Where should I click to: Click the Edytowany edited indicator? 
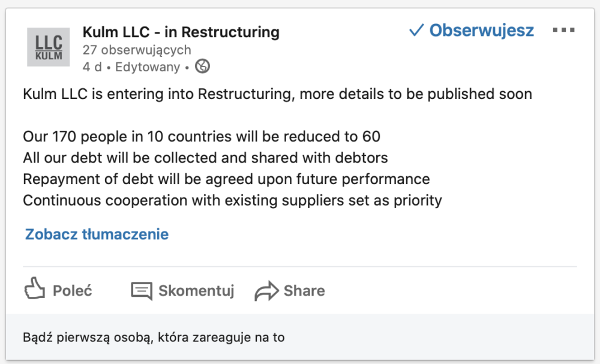click(x=148, y=67)
